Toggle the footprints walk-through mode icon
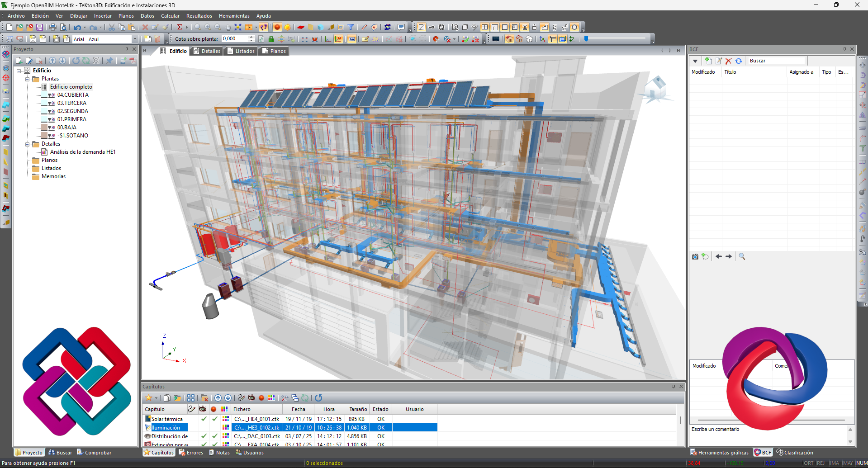Image resolution: width=868 pixels, height=468 pixels. point(264,27)
